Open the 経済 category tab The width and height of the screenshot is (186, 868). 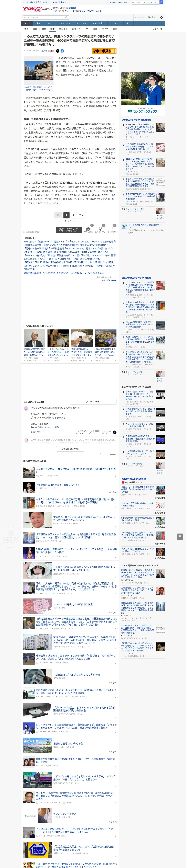[52, 29]
